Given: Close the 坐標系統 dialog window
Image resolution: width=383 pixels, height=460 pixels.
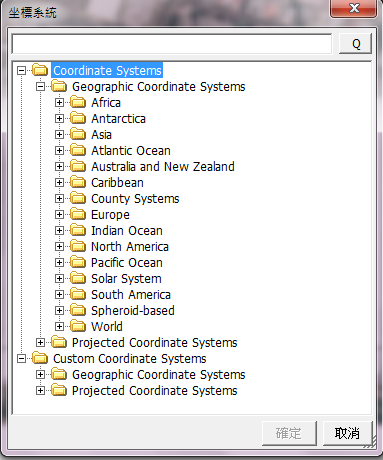Looking at the screenshot, I should [353, 8].
